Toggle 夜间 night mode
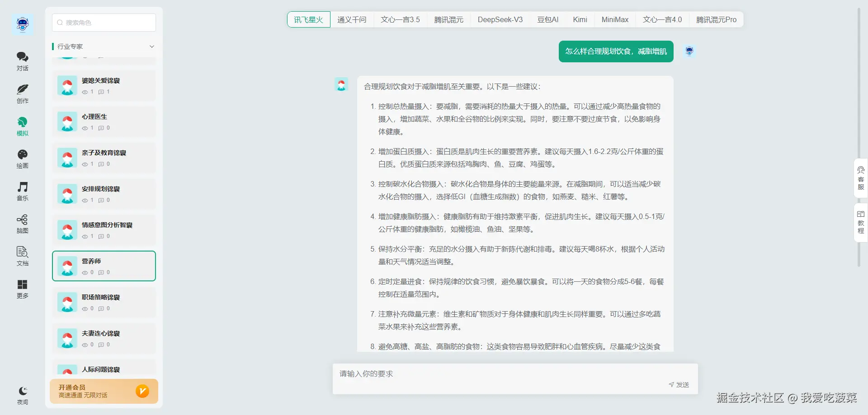The width and height of the screenshot is (868, 415). pos(23,396)
